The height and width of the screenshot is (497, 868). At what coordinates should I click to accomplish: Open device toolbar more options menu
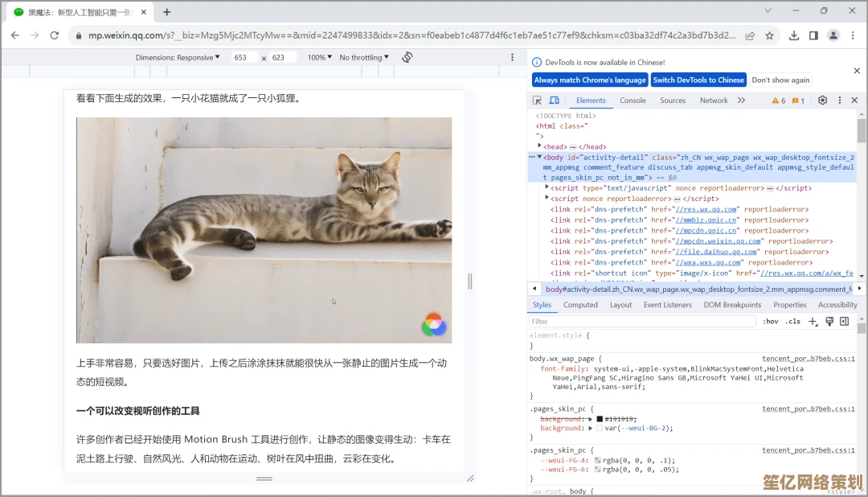click(x=512, y=57)
